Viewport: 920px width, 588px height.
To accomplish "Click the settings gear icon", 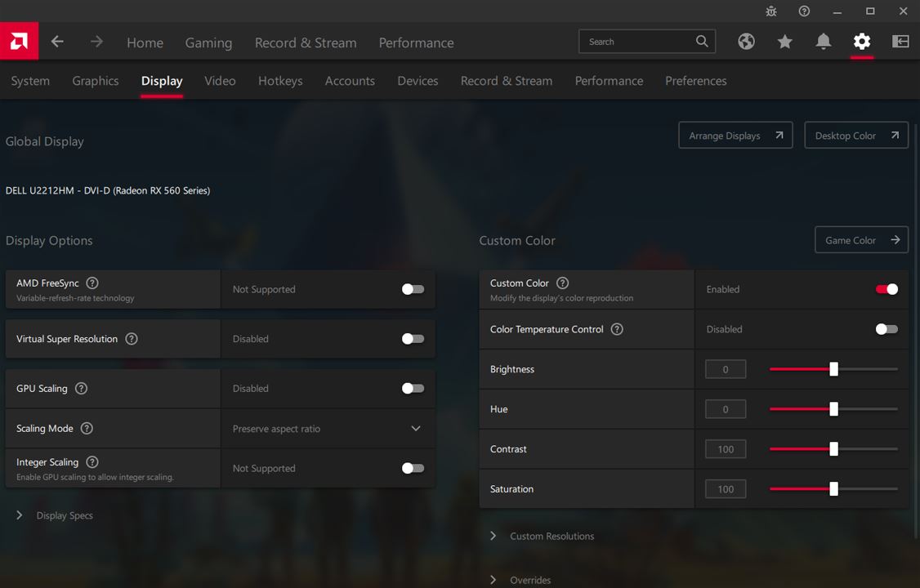I will click(x=861, y=42).
